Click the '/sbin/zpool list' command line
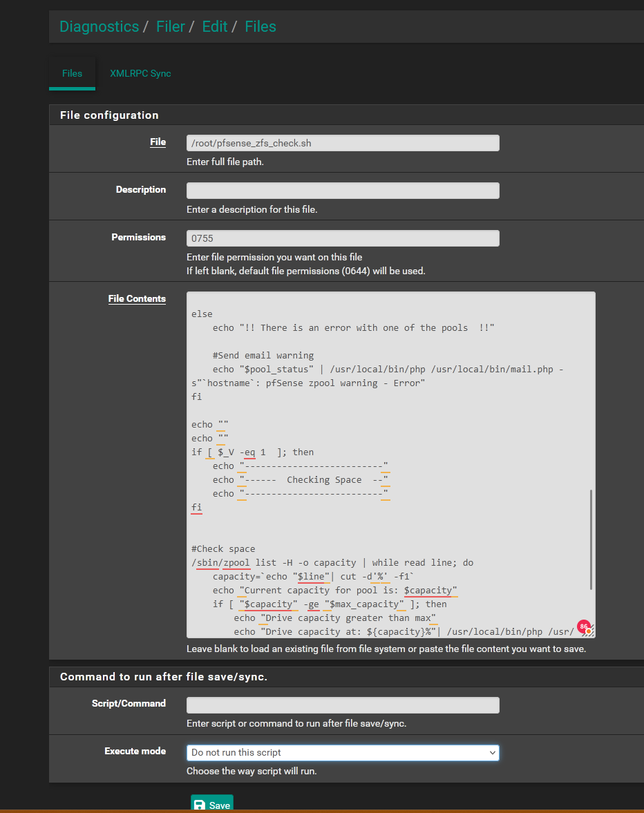 tap(332, 562)
